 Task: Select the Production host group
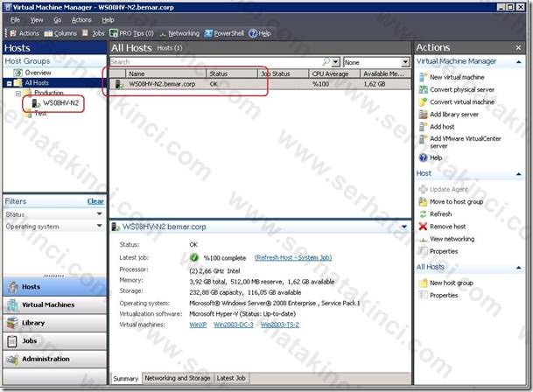pyautogui.click(x=49, y=93)
